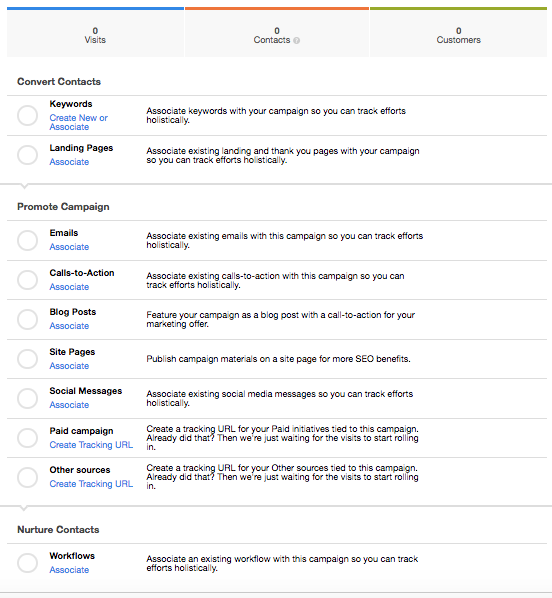Viewport: 552px width, 598px height.
Task: Select the Calls-to-Action status circle
Action: click(27, 280)
